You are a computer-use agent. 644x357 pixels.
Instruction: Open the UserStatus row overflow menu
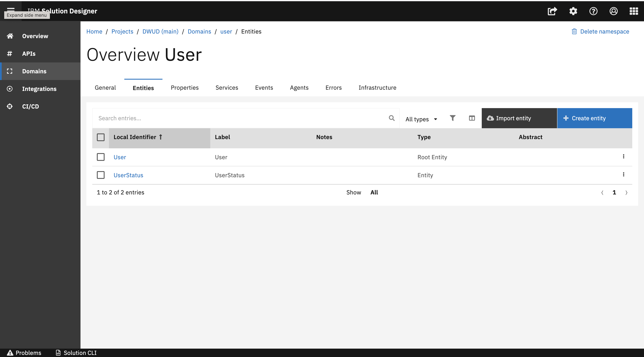point(623,174)
